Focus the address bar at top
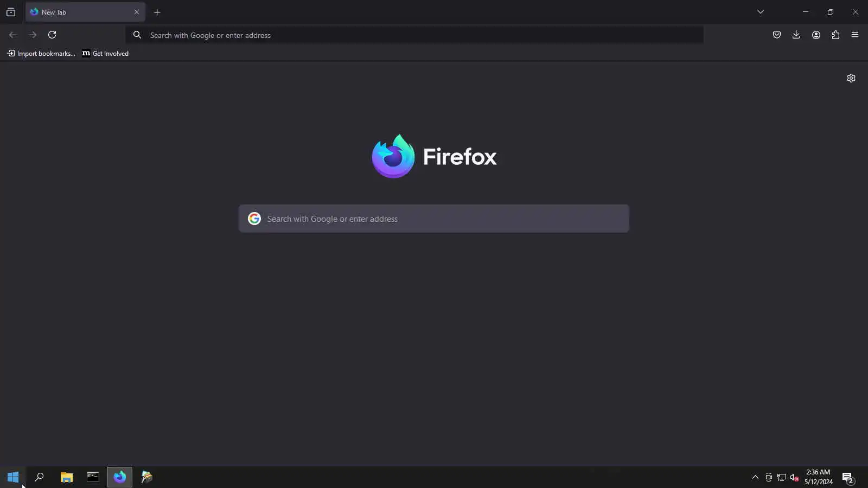 414,35
